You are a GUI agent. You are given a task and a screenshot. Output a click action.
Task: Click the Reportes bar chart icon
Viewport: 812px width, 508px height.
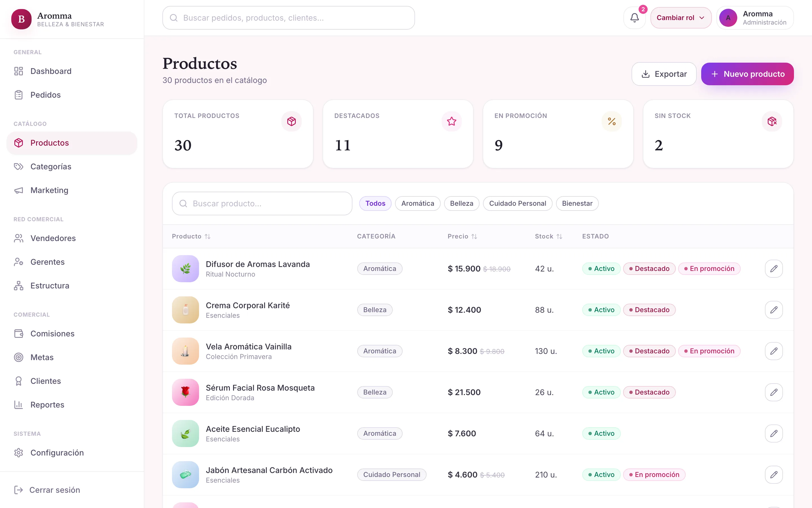[19, 405]
